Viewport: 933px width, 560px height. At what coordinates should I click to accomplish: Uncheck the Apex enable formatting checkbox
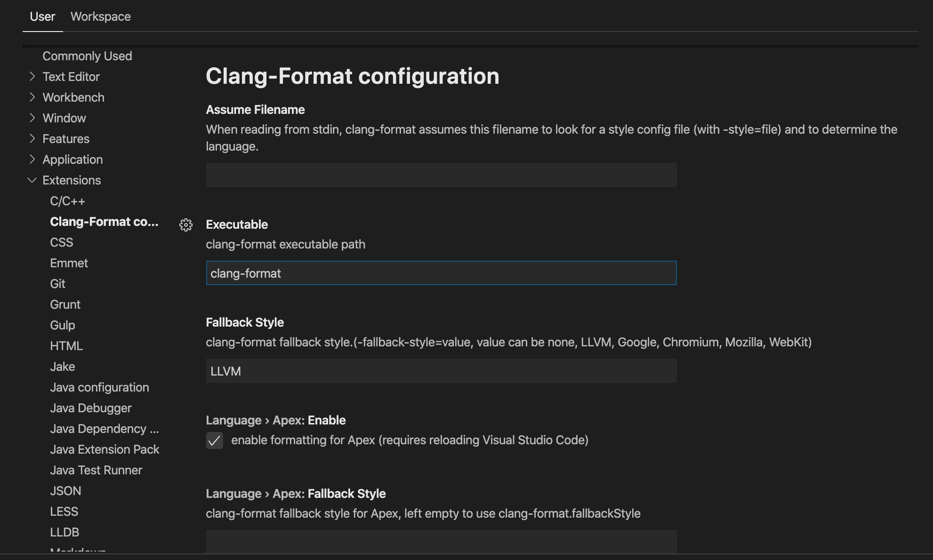(x=215, y=440)
